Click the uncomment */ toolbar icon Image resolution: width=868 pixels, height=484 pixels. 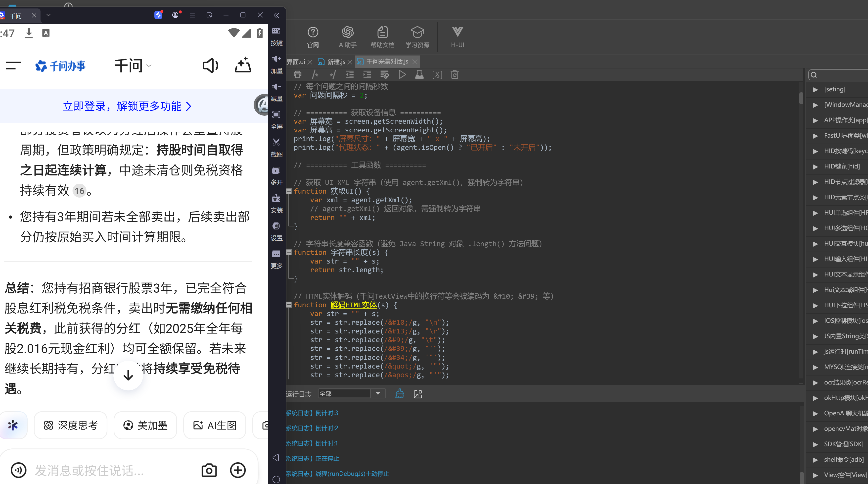click(333, 75)
